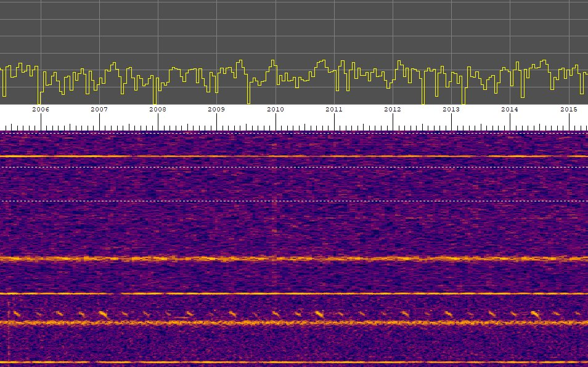Viewport: 588px width, 367px height.
Task: Tune to the 2014 scale label
Action: (510, 110)
